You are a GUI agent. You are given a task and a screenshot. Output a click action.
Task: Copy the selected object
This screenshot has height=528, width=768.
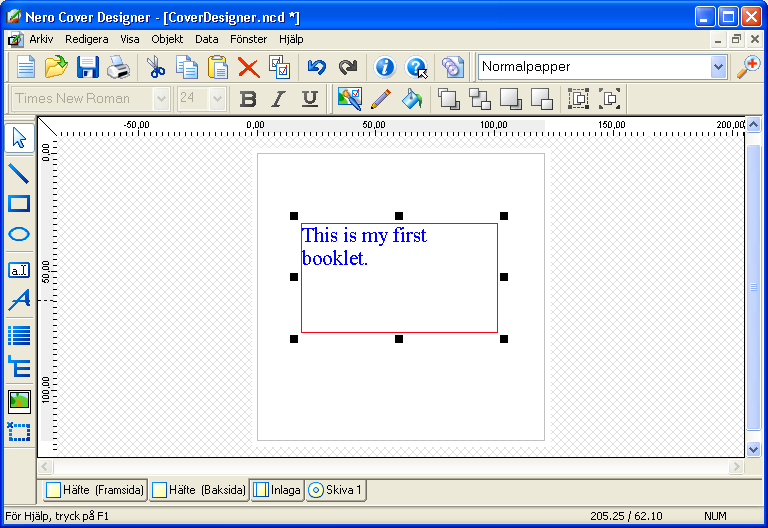click(187, 67)
